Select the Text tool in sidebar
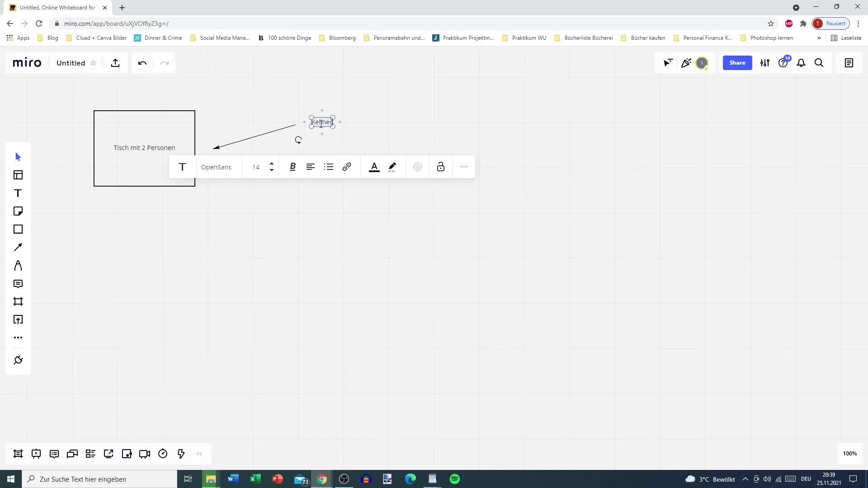868x488 pixels. [x=18, y=193]
